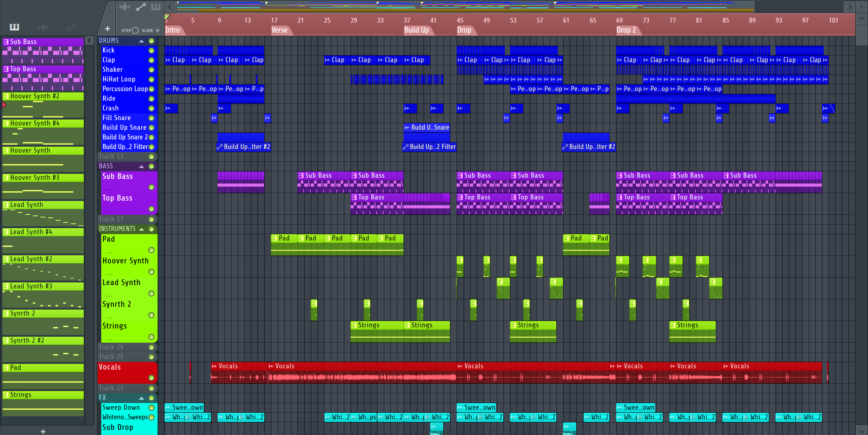
Task: Click the piano-keys icon beside the overview bar
Action: [156, 7]
